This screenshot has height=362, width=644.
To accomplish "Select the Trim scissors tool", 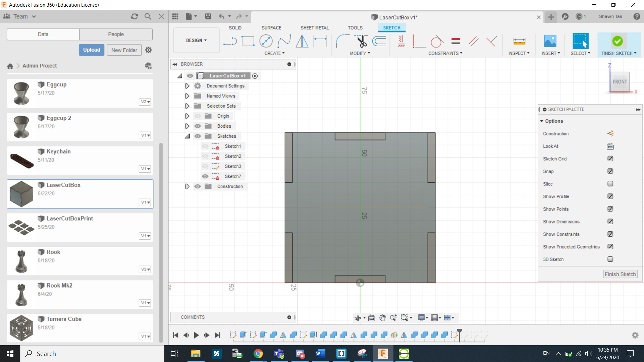I will click(361, 41).
